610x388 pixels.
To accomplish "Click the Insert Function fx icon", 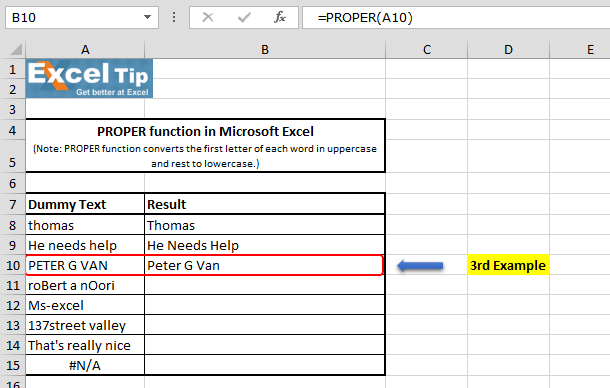I will (280, 17).
